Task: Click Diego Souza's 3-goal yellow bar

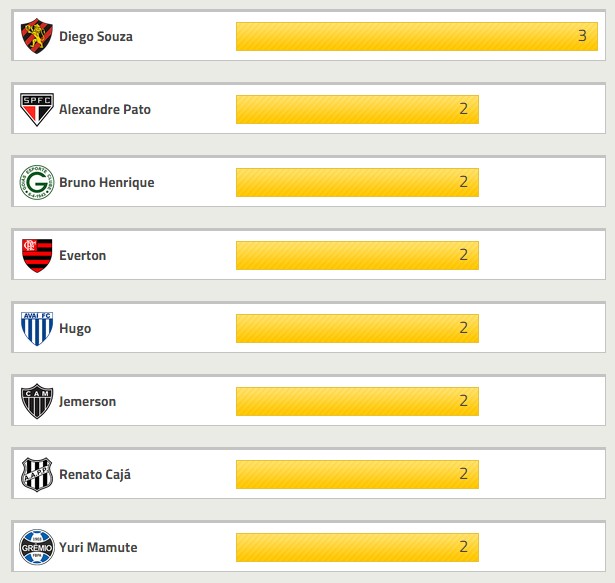Action: 416,37
